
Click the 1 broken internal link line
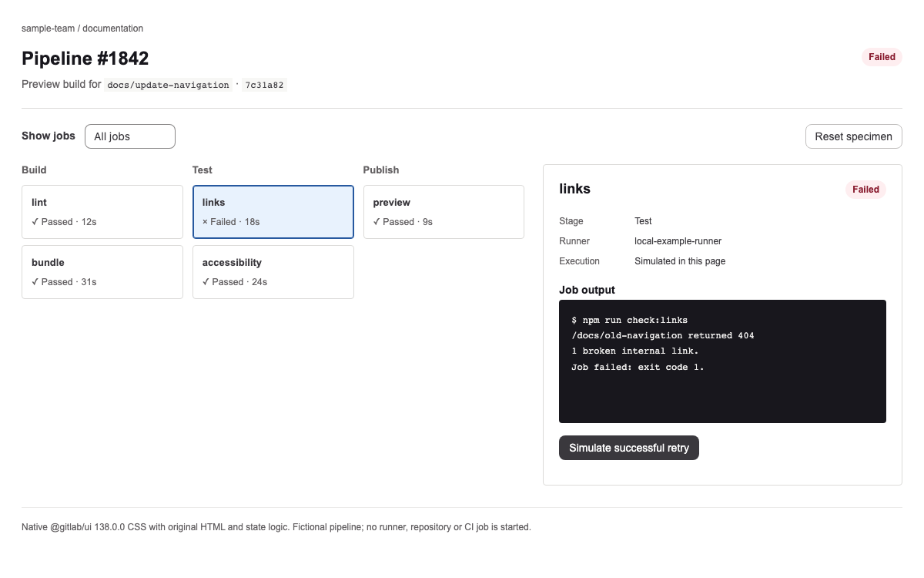click(x=635, y=351)
